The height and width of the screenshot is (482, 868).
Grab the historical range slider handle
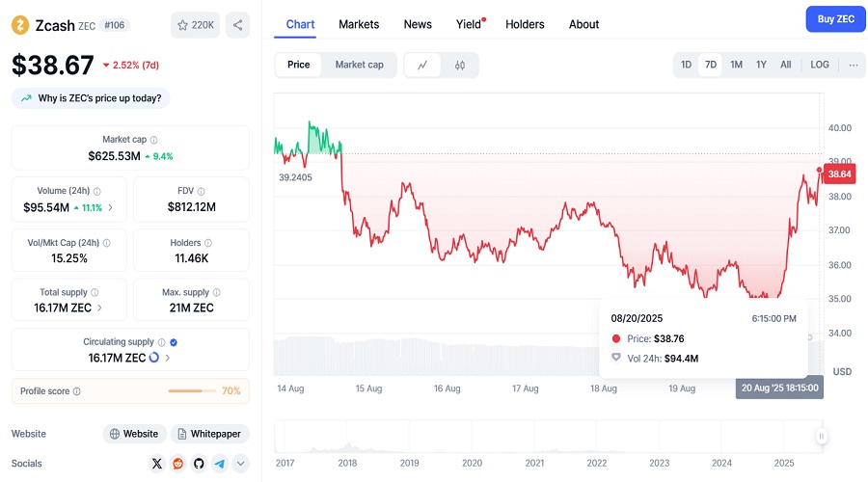[822, 437]
